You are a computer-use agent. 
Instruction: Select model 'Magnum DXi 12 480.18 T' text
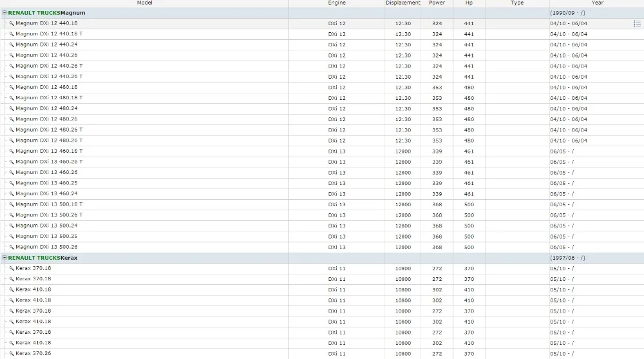pos(49,98)
